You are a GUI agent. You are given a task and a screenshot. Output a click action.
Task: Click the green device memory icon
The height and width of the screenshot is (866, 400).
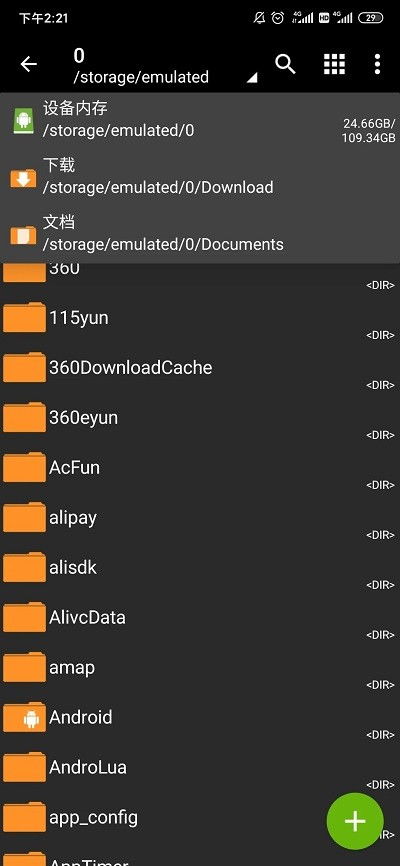(23, 120)
